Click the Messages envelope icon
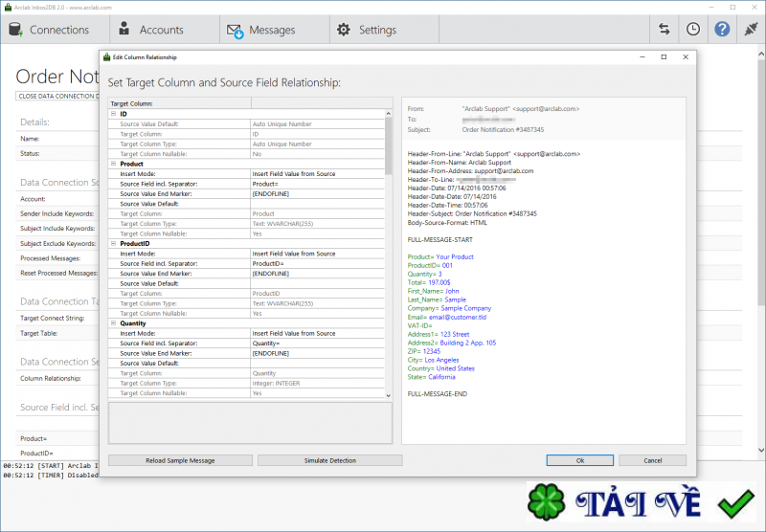The height and width of the screenshot is (532, 766). tap(235, 31)
